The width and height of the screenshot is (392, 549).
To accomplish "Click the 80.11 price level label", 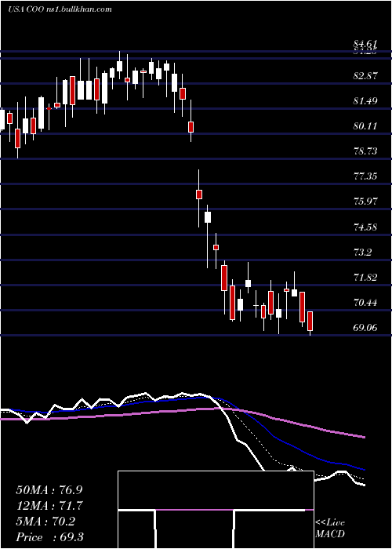I will point(365,126).
